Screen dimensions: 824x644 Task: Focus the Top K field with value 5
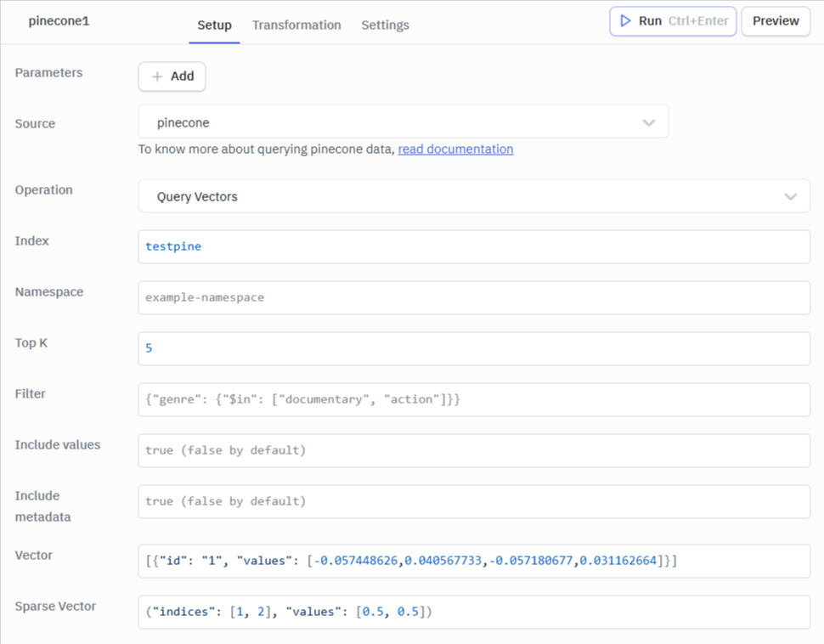pos(474,348)
